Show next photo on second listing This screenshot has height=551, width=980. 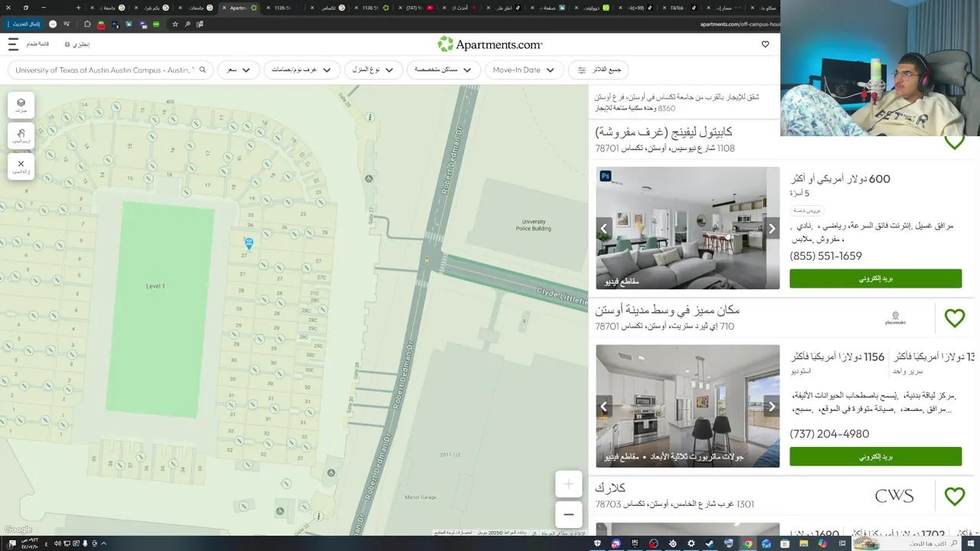(772, 406)
